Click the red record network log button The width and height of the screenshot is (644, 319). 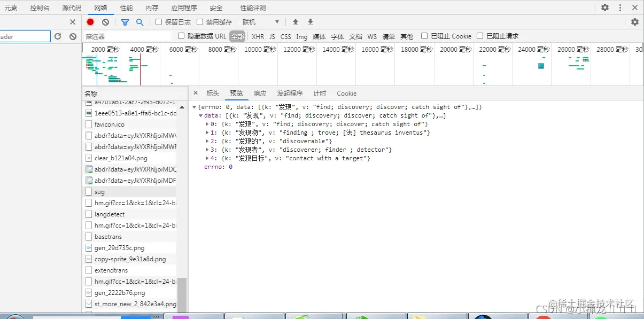tap(90, 22)
